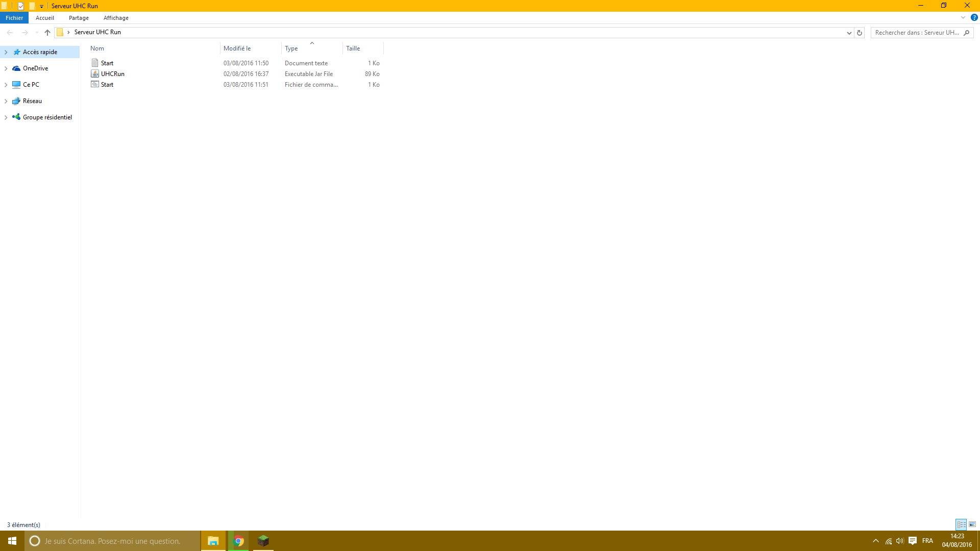This screenshot has width=980, height=551.
Task: Click the 03/08/2016 11:50 date cell
Action: [246, 63]
